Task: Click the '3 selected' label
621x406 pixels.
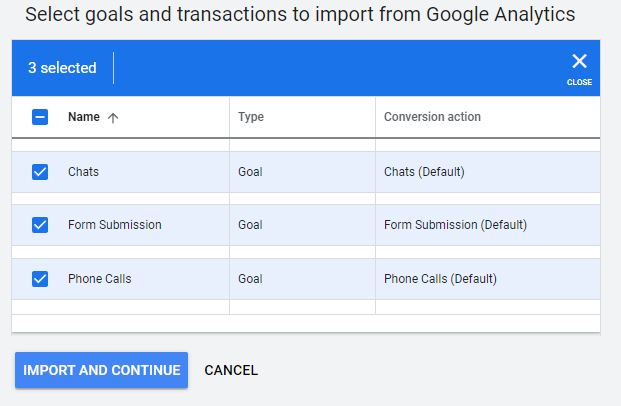Action: click(x=62, y=68)
